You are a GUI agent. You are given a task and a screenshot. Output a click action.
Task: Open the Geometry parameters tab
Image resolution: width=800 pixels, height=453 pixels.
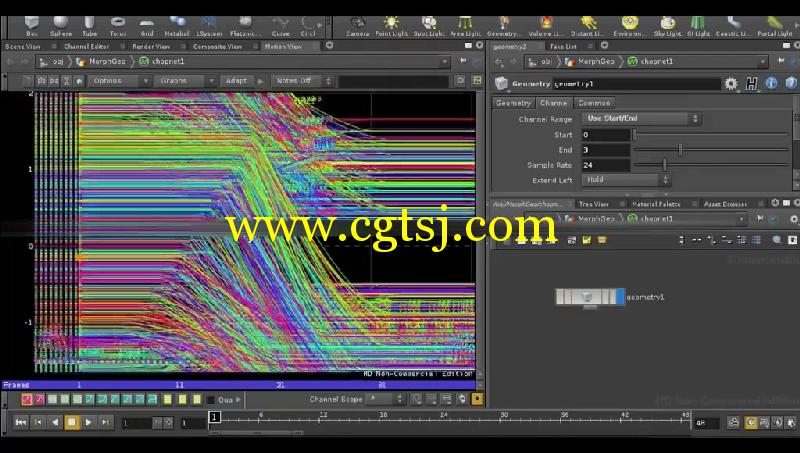513,103
